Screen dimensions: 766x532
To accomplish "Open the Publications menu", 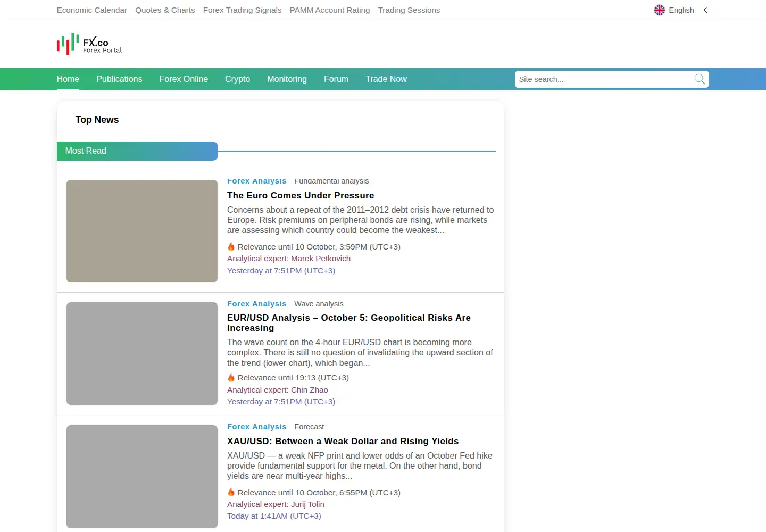I will [x=119, y=79].
